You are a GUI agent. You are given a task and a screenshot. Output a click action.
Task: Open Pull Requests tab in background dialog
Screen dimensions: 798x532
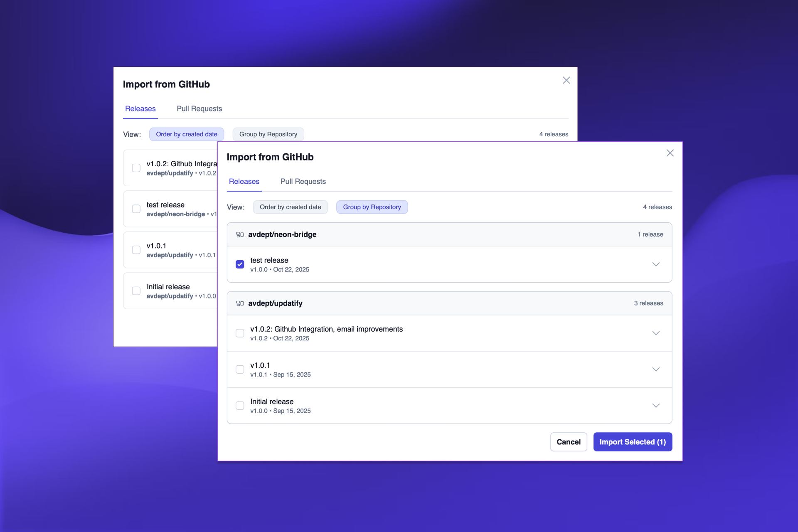[x=199, y=109]
